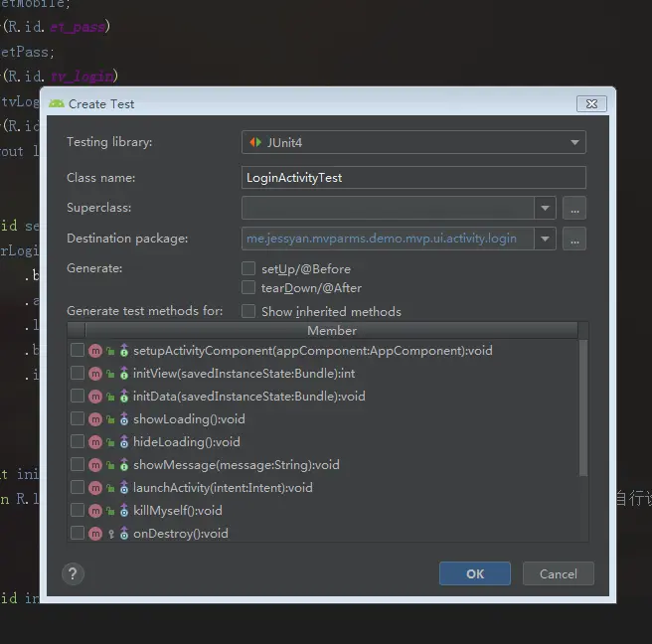Select hideLoading():void text
Image resolution: width=652 pixels, height=644 pixels.
pos(187,442)
